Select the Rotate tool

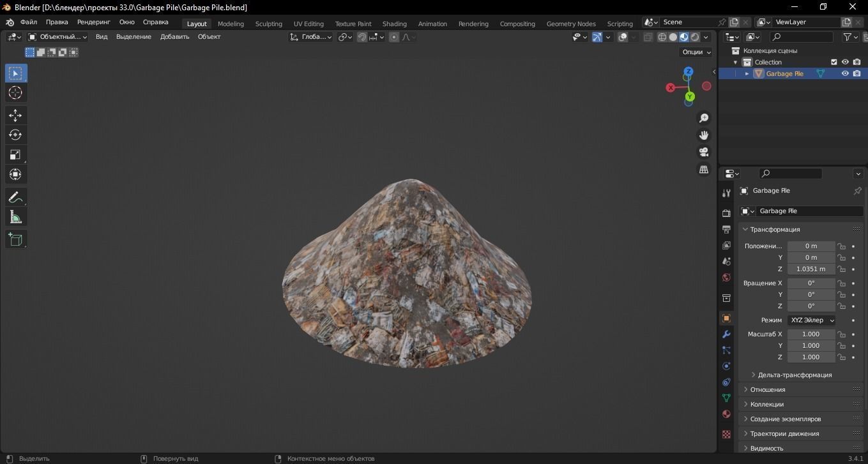tap(15, 135)
